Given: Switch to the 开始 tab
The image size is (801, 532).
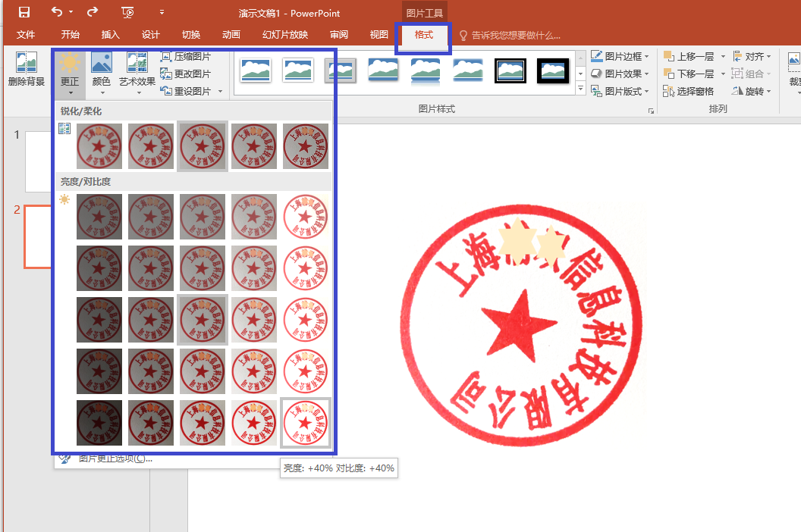Looking at the screenshot, I should (70, 35).
